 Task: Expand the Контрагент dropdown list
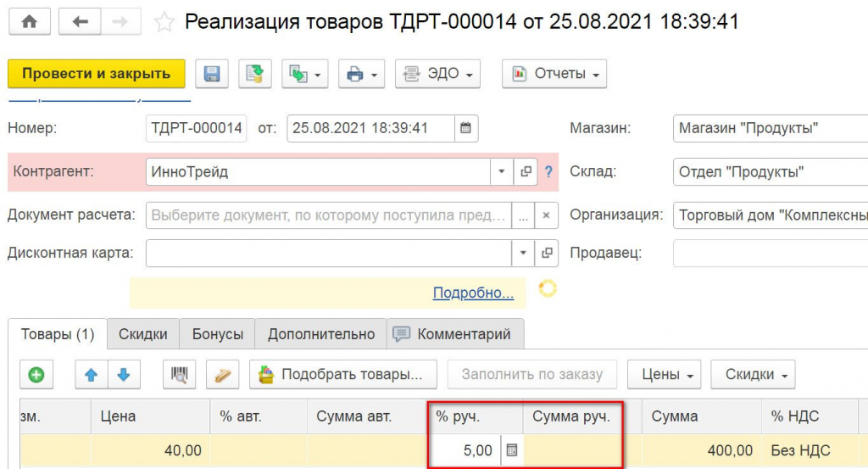(x=502, y=171)
